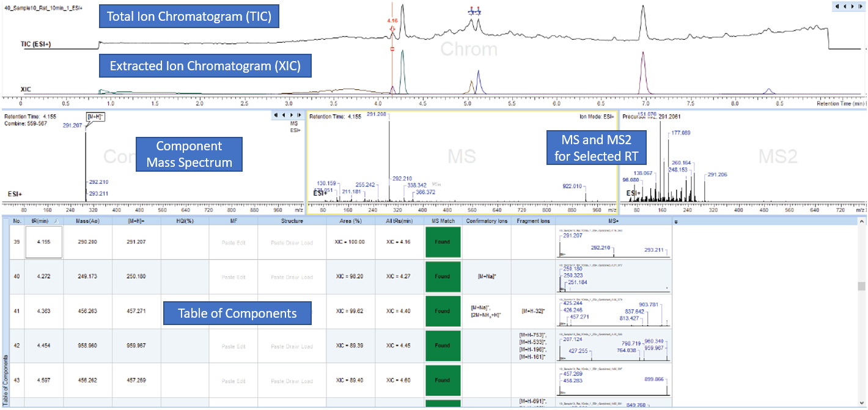This screenshot has height=410, width=868.
Task: Show first component spectrum using leftmost arrow
Action: (276, 115)
